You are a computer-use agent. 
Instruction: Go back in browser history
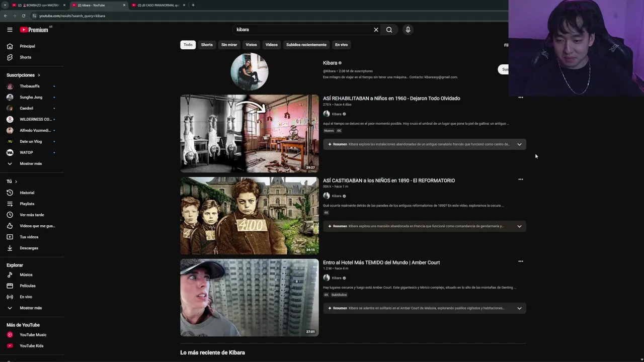(6, 16)
